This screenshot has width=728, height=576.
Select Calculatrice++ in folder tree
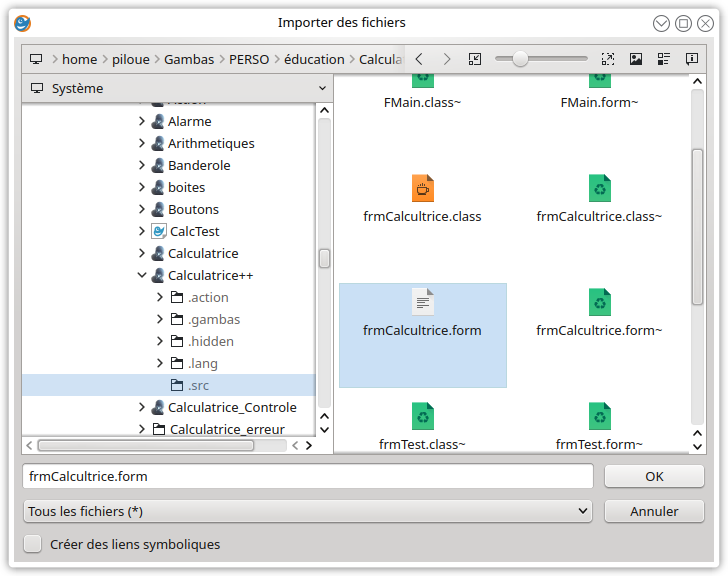[210, 275]
